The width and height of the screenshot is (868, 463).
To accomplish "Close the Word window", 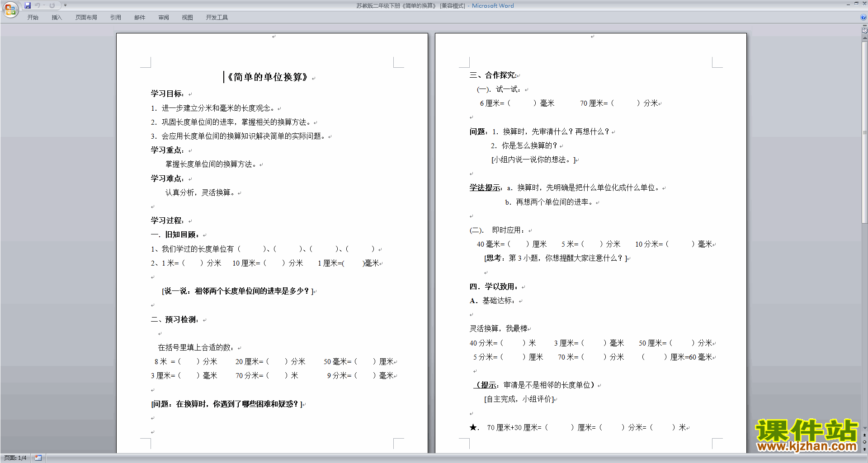I will 864,4.
